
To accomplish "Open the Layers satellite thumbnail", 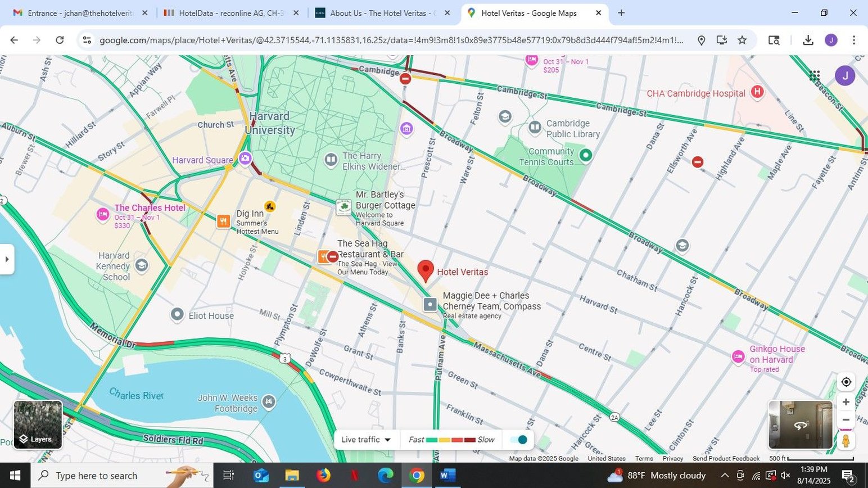I will click(38, 424).
